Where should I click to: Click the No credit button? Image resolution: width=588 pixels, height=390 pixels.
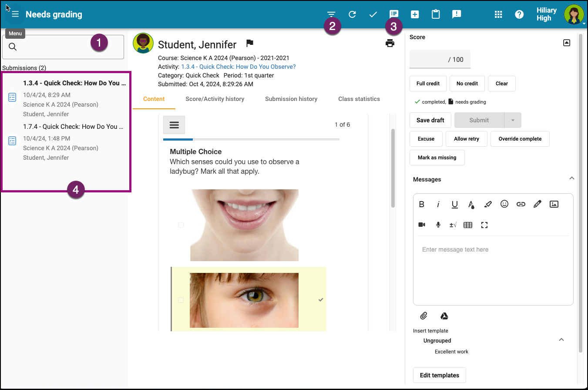(x=467, y=84)
